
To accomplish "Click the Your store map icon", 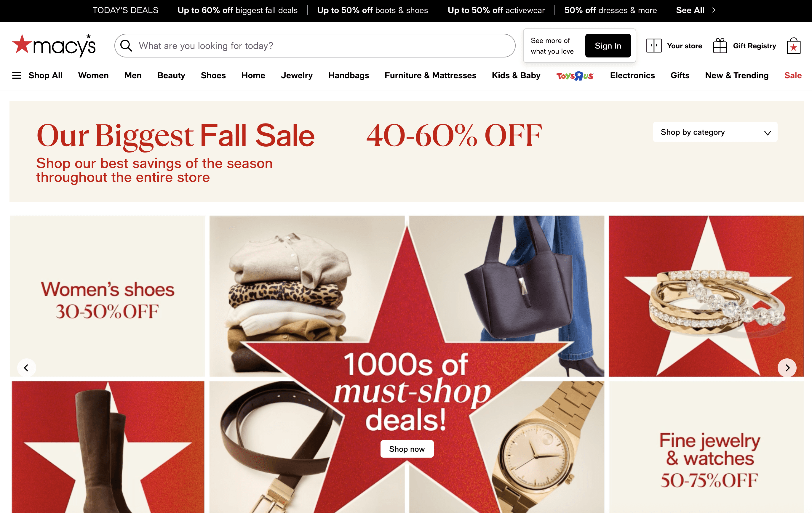I will coord(653,46).
